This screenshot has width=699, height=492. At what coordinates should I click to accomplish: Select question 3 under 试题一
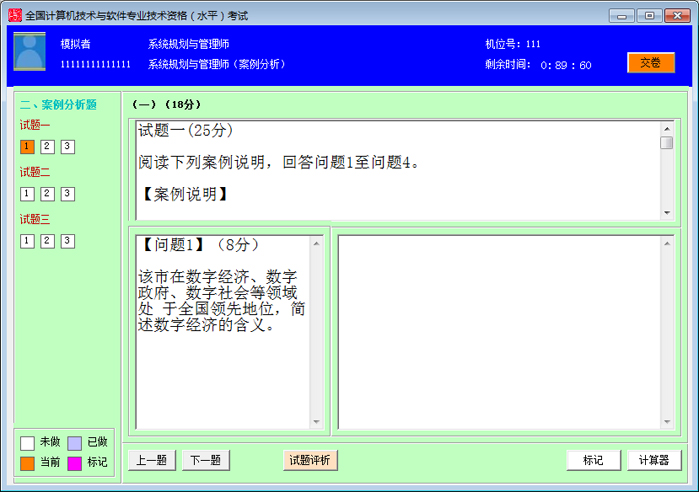[67, 147]
